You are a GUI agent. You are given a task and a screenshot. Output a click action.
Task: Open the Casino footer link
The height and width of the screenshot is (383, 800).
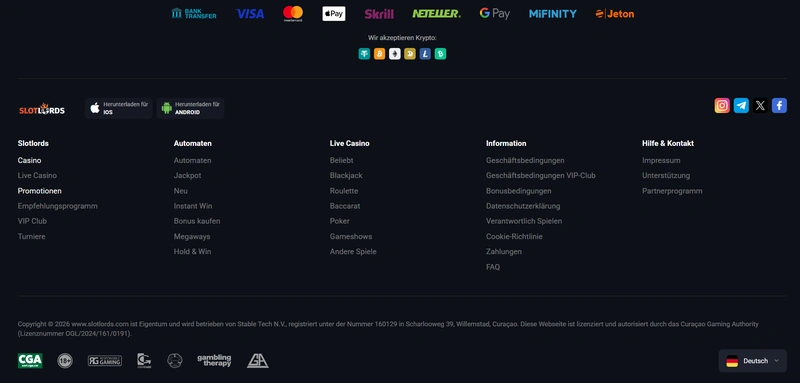pyautogui.click(x=30, y=160)
